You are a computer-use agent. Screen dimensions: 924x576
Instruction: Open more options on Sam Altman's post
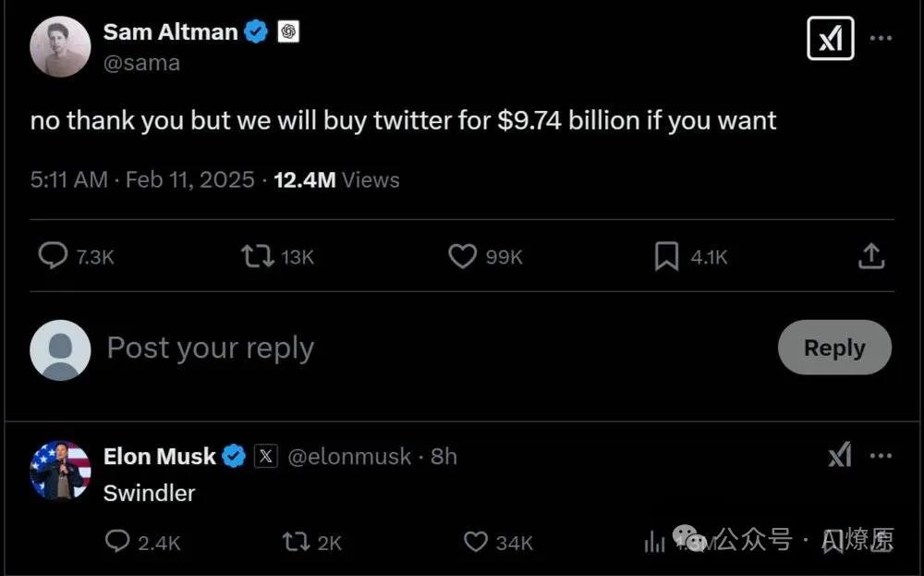point(881,38)
